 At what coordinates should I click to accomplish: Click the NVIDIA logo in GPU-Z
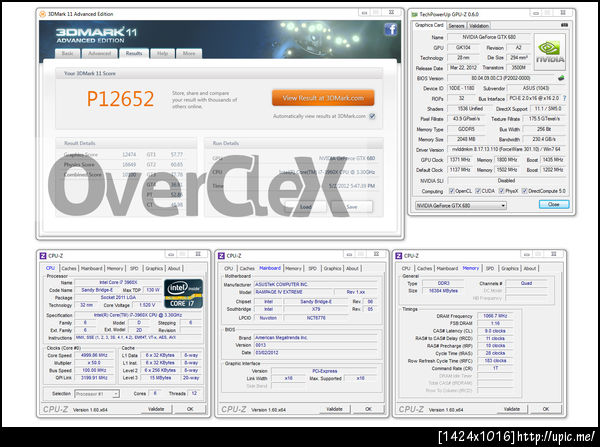[x=549, y=52]
